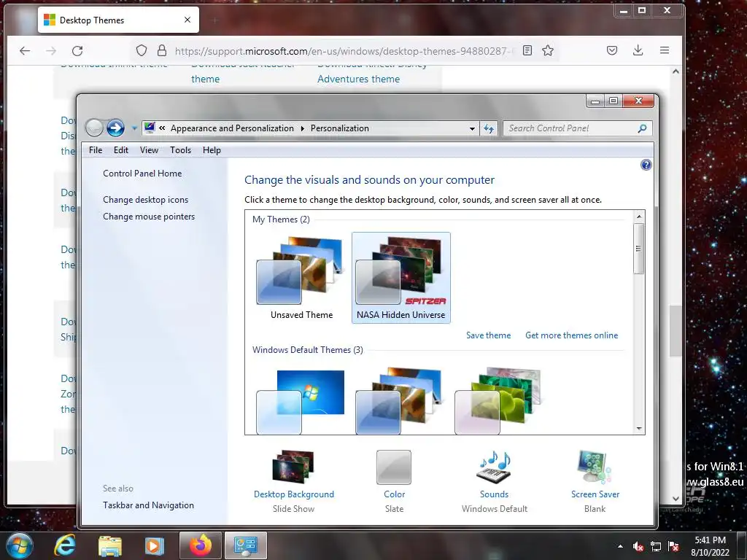Open the Edit menu
The width and height of the screenshot is (747, 560).
120,150
